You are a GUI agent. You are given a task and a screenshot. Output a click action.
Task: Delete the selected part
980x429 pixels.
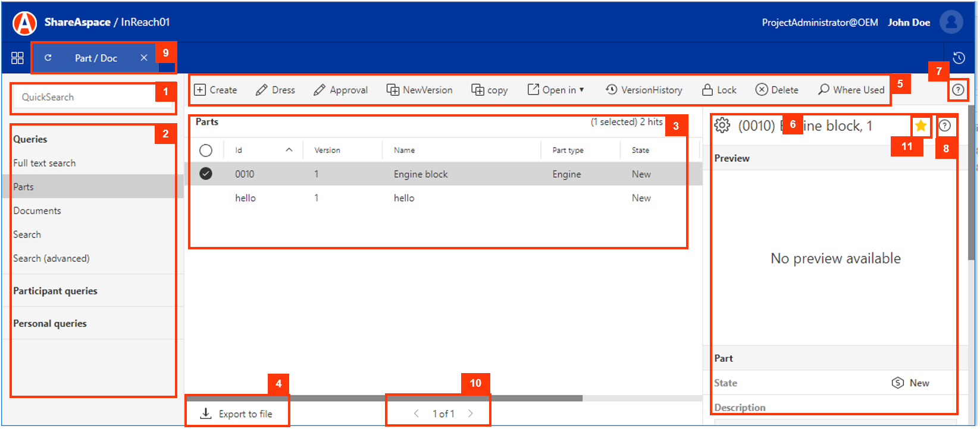[x=777, y=90]
